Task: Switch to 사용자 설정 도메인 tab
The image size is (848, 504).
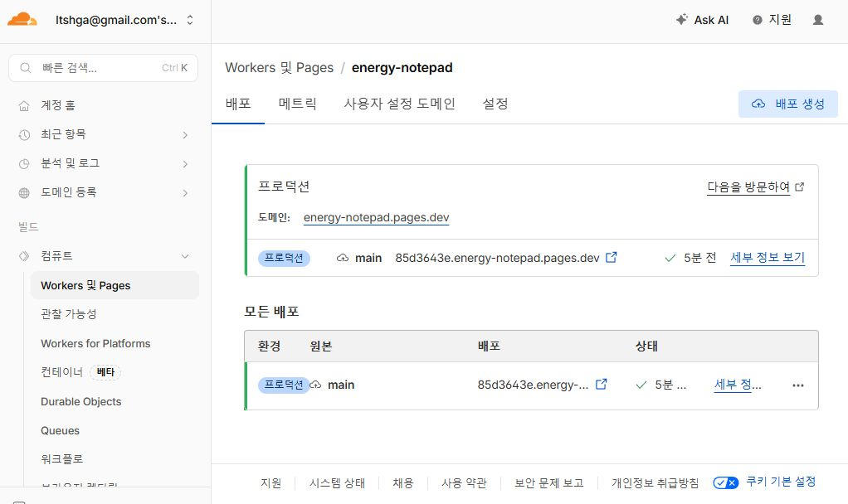Action: (400, 104)
